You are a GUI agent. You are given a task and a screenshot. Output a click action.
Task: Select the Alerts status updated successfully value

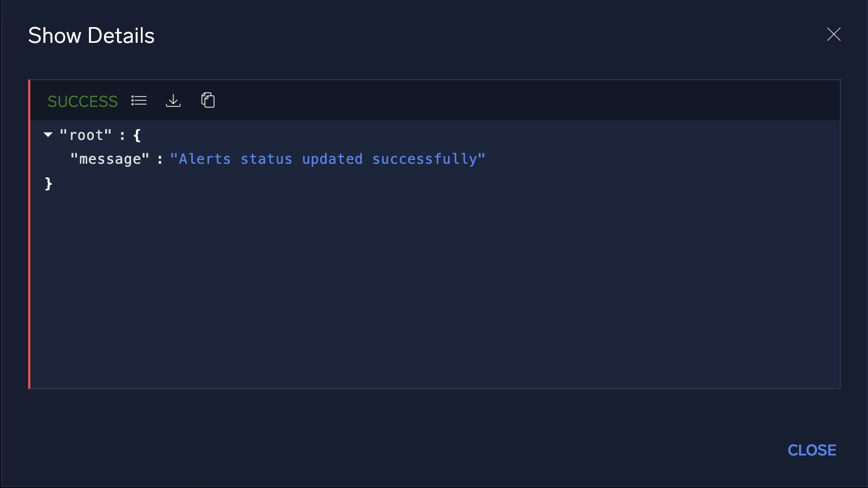327,159
